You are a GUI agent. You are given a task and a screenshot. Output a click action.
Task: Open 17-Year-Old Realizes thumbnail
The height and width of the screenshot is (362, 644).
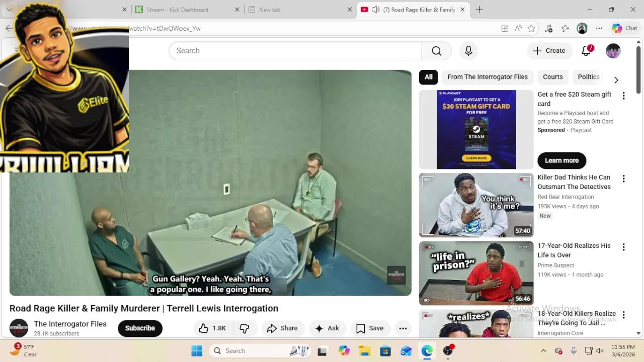(x=476, y=274)
